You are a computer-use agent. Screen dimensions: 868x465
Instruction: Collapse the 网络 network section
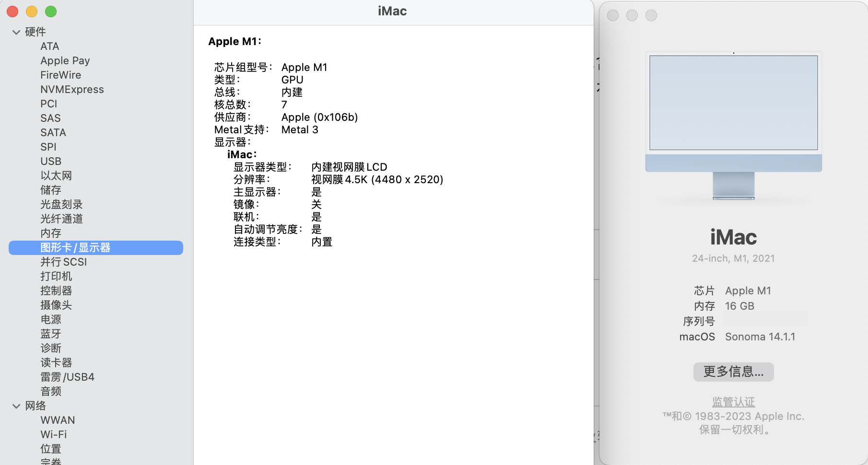point(16,406)
